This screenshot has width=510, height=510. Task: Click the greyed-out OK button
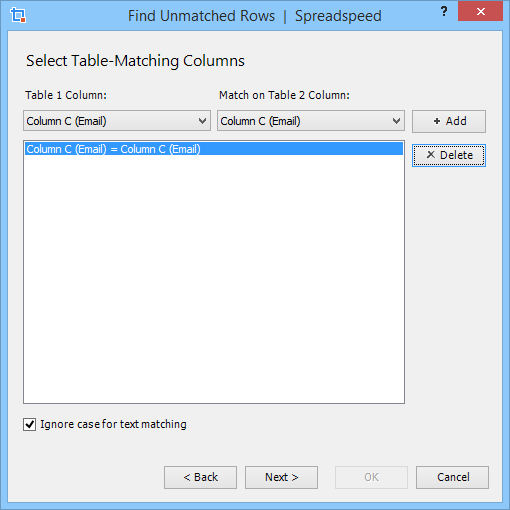[371, 477]
